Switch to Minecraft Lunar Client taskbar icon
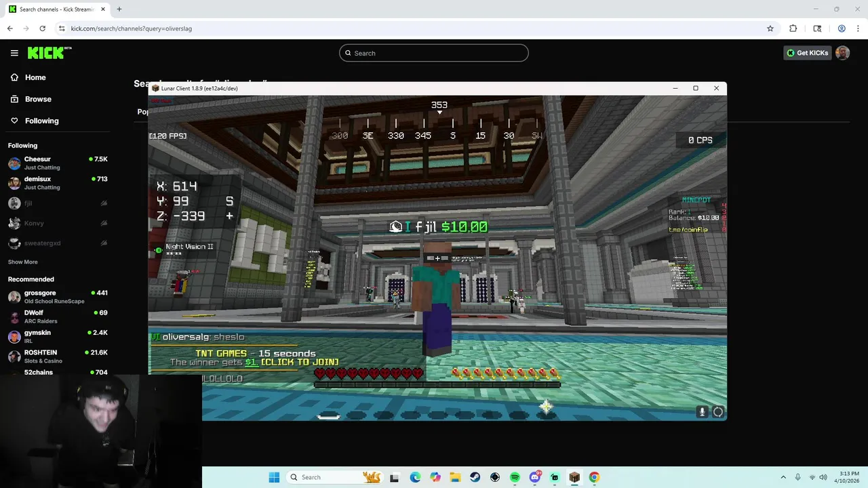868x488 pixels. tap(574, 477)
